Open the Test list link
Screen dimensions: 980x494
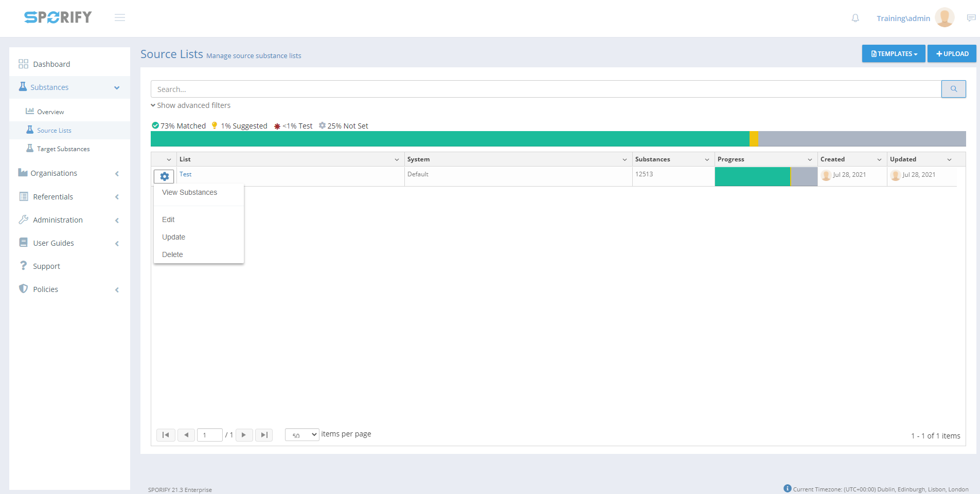click(x=185, y=174)
